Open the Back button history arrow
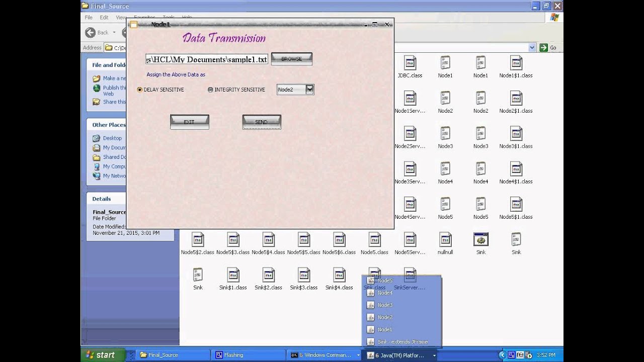Image resolution: width=644 pixels, height=362 pixels. coord(114,33)
